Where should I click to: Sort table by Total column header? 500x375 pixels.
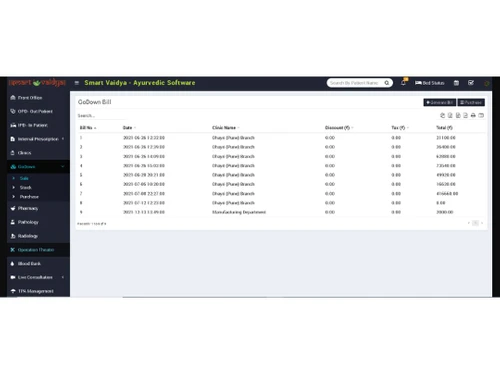[444, 128]
